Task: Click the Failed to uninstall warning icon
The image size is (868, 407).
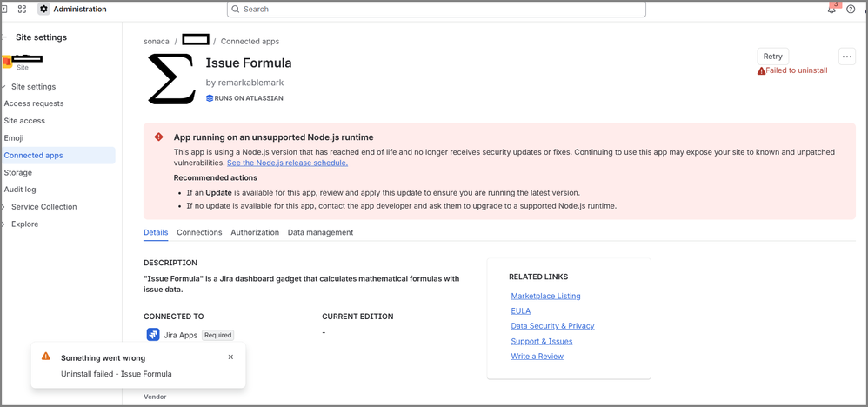Action: point(762,71)
